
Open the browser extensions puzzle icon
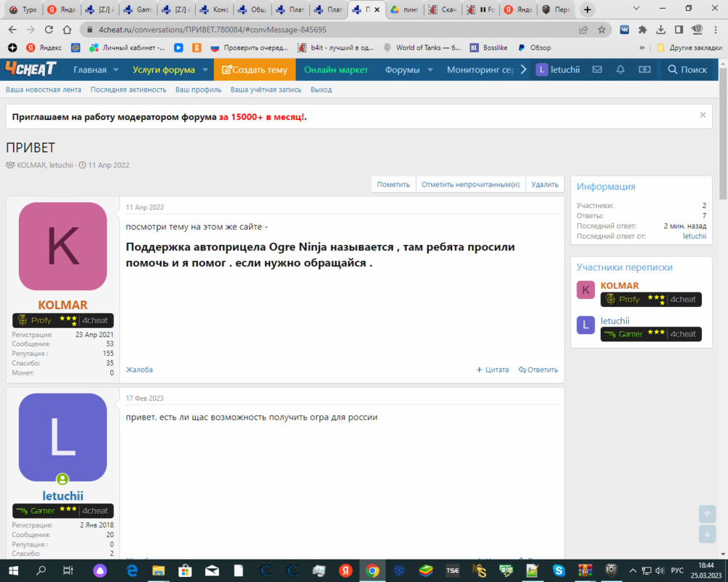point(642,30)
